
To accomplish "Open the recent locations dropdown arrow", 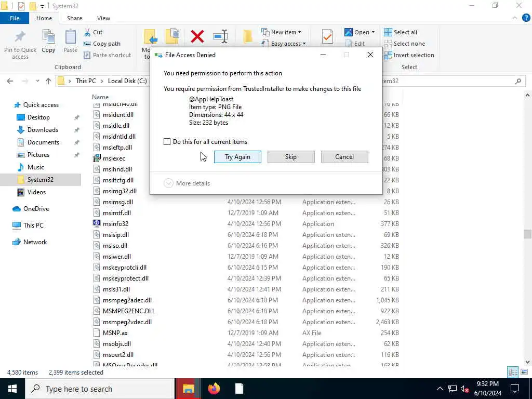I will tap(37, 81).
